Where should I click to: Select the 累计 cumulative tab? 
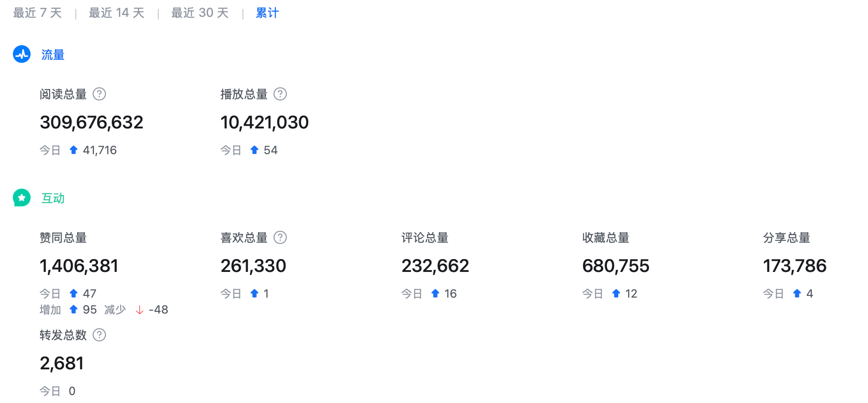coord(267,13)
